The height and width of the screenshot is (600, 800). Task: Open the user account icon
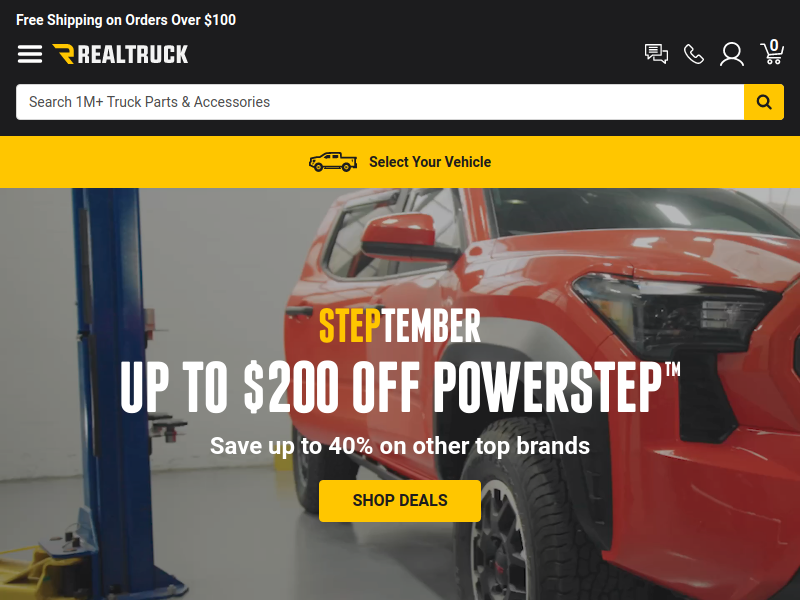click(x=732, y=54)
